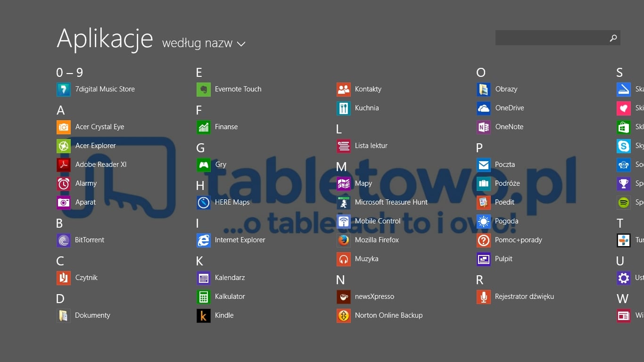Image resolution: width=644 pixels, height=362 pixels.
Task: Select the letter P group header
Action: tap(479, 148)
